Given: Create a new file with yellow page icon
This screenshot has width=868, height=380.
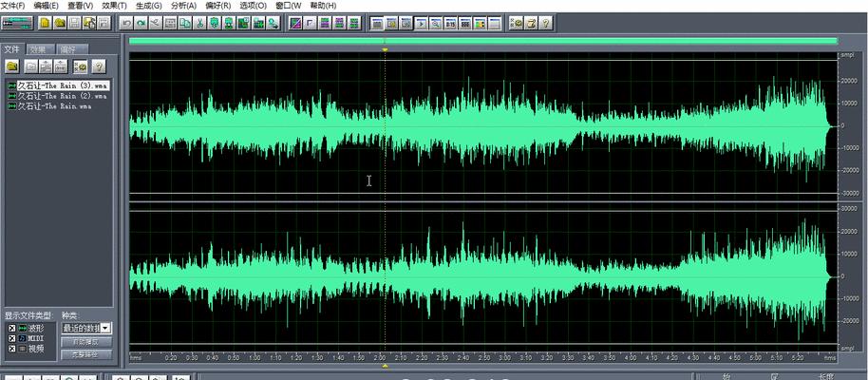Looking at the screenshot, I should [x=45, y=23].
